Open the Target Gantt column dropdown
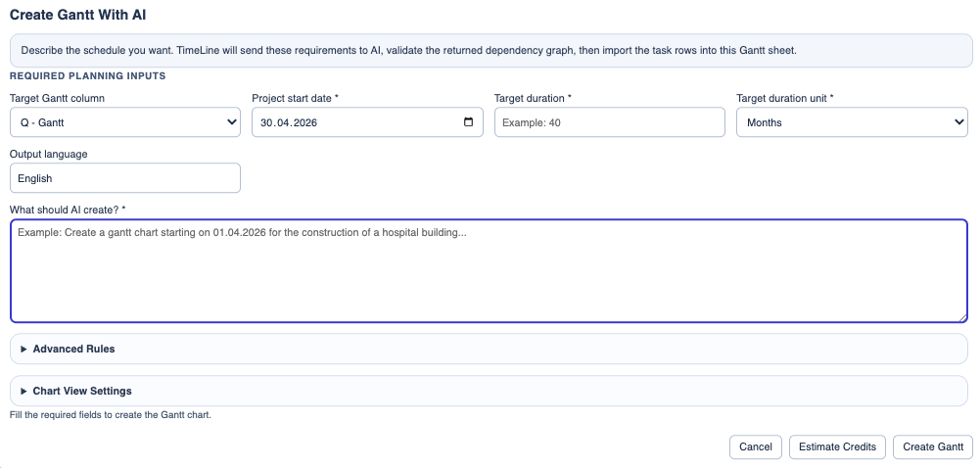 pos(125,121)
